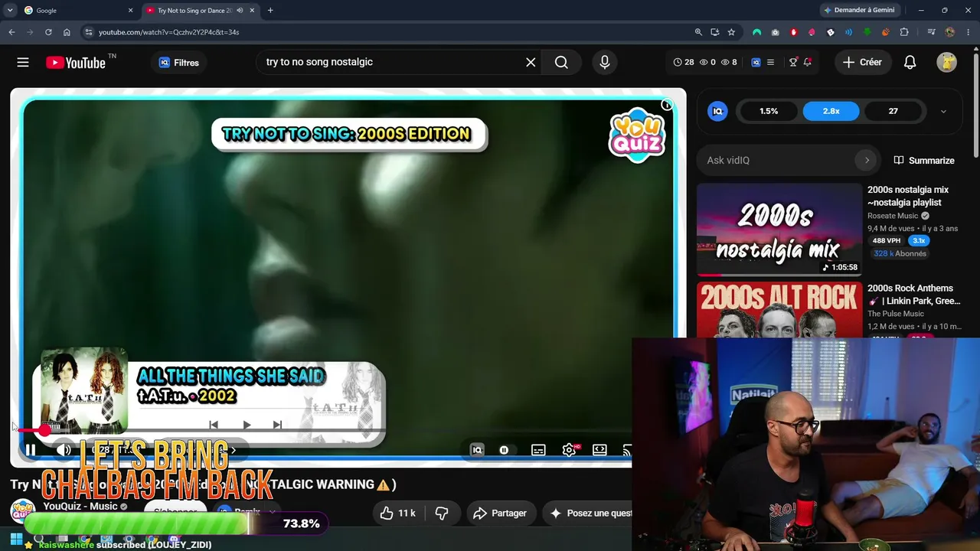This screenshot has width=980, height=551.
Task: Open YouTube notifications bell
Action: pos(910,62)
